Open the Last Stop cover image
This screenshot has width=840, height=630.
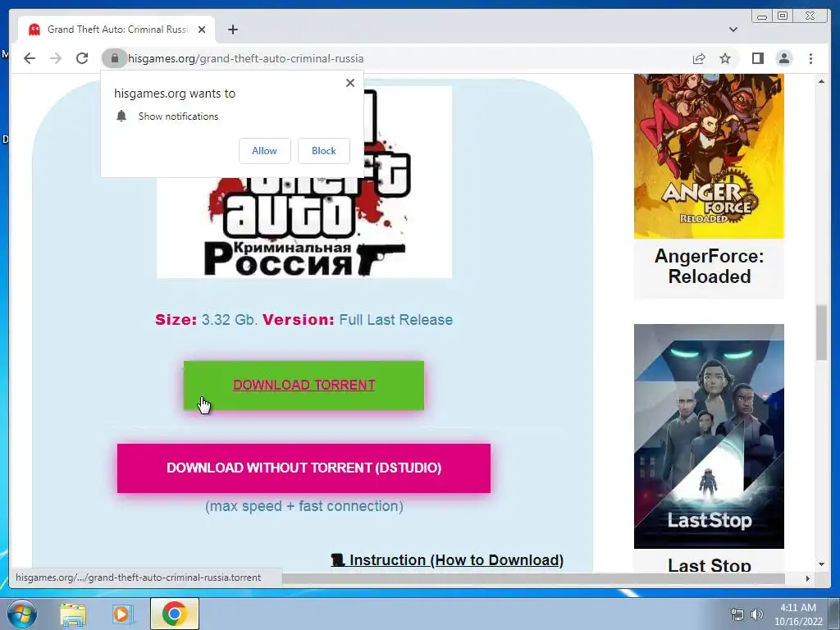pos(709,436)
